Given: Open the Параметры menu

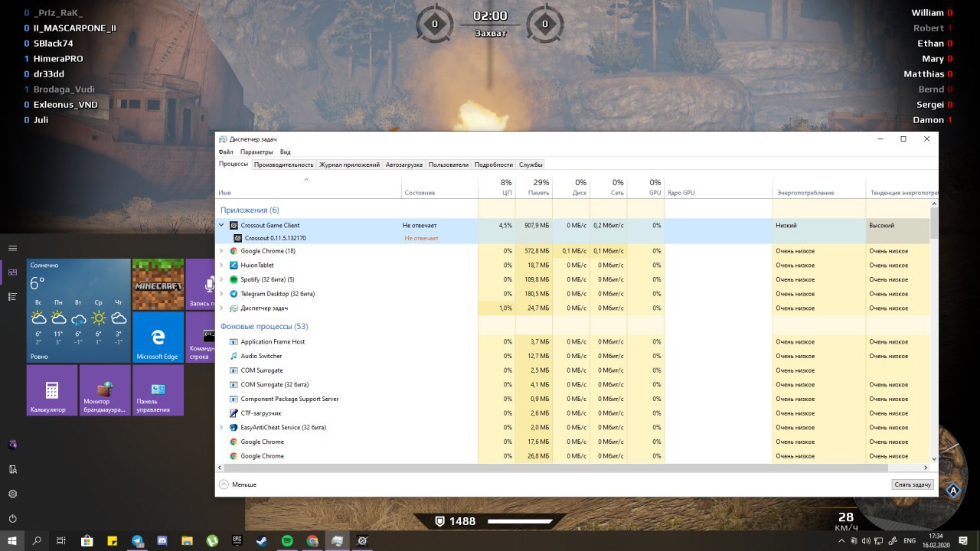Looking at the screenshot, I should coord(256,152).
